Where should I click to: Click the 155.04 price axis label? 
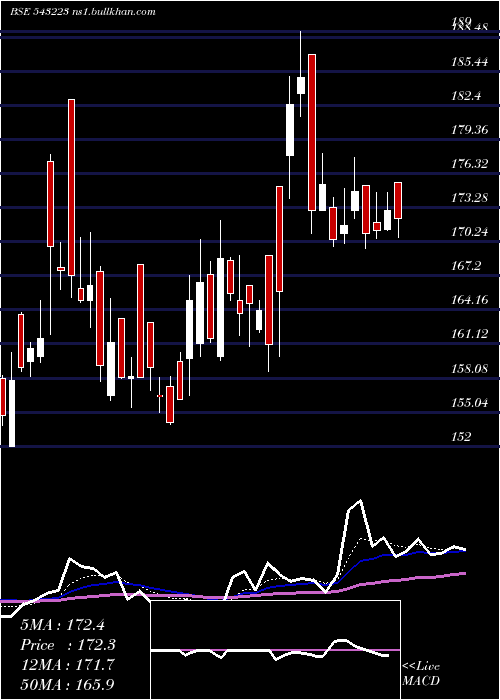click(x=469, y=403)
